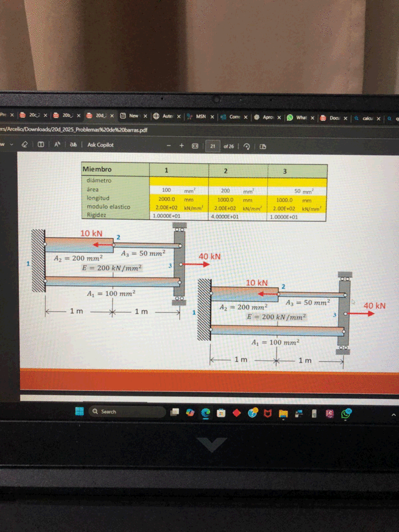Open the two-page view icon

click(x=263, y=147)
